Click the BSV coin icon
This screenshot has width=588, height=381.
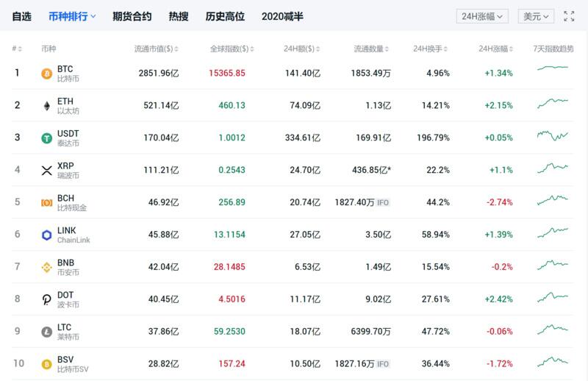click(46, 364)
